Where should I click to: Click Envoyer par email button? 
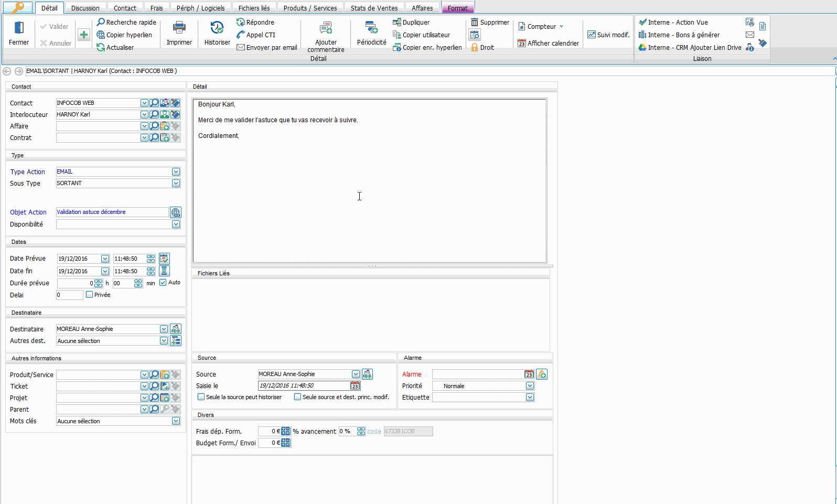tap(267, 48)
